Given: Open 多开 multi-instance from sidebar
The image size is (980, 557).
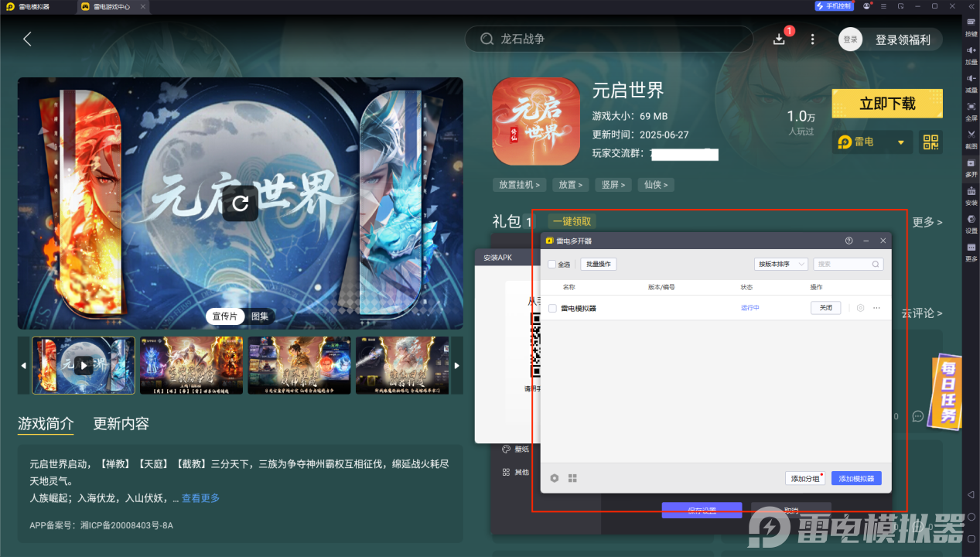Looking at the screenshot, I should tap(971, 167).
